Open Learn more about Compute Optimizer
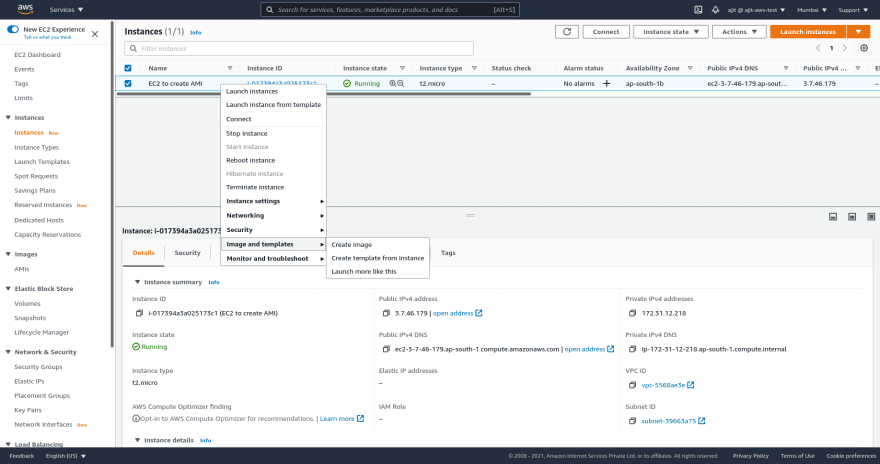 [342, 419]
